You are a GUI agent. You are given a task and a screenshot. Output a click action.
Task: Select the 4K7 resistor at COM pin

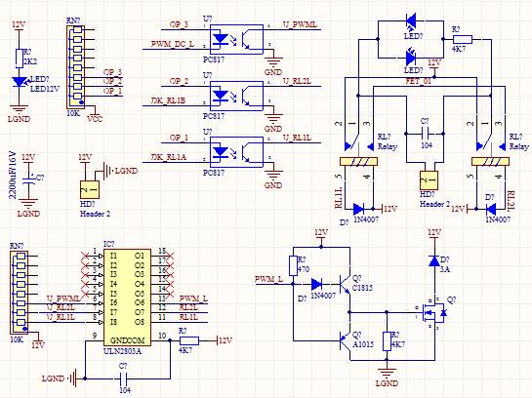click(x=189, y=340)
